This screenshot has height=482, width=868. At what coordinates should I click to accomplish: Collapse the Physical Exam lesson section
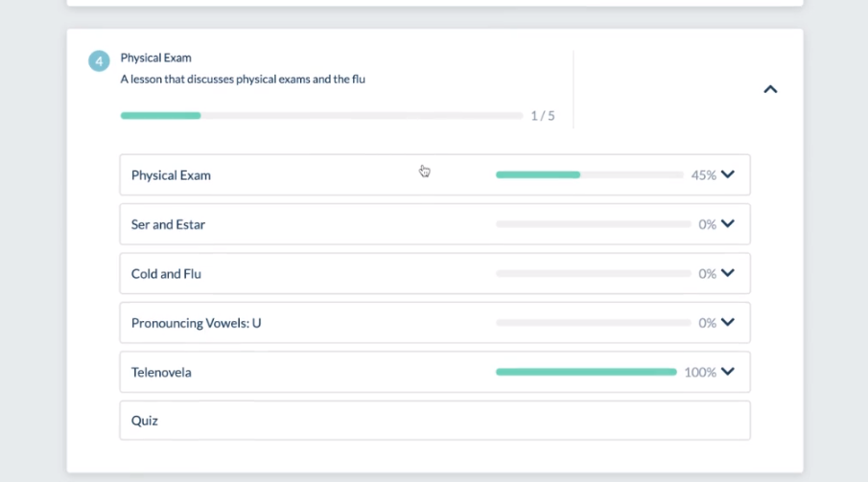point(770,89)
